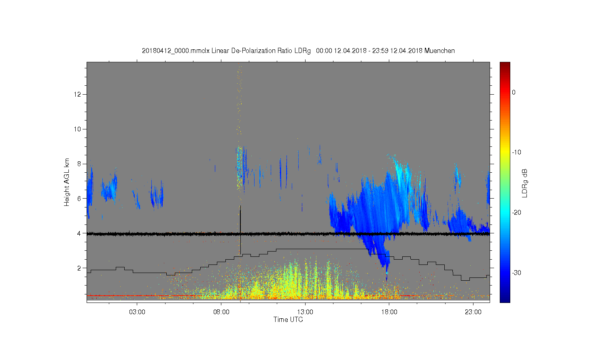
Task: Click the colorbar value label -10
Action: tap(516, 152)
